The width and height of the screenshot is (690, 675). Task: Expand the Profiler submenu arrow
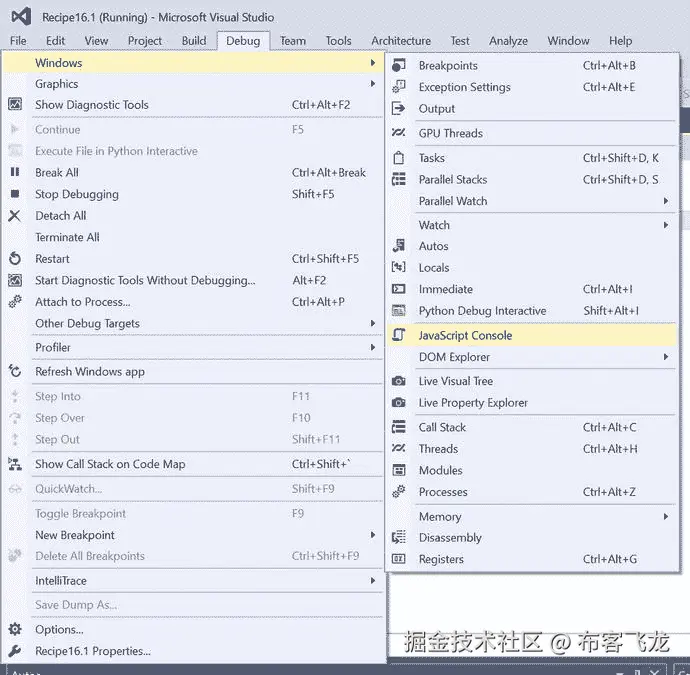(373, 347)
